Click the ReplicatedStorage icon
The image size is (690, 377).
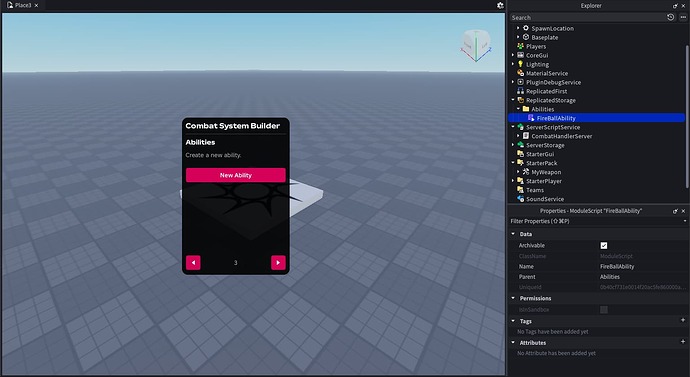[x=521, y=100]
